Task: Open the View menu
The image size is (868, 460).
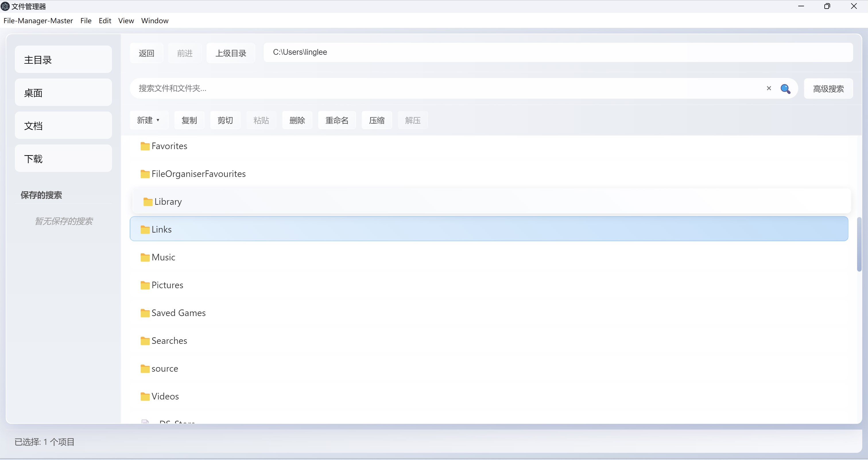Action: 126,21
